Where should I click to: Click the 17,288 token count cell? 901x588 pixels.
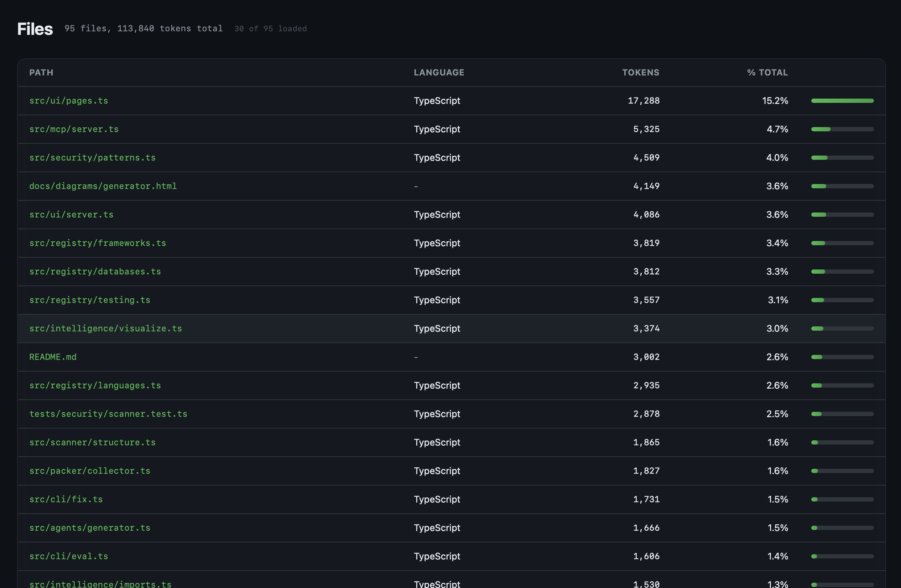(x=643, y=101)
